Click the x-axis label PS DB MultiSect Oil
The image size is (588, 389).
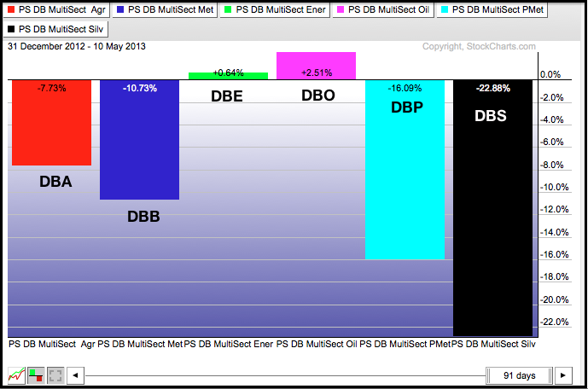coord(317,344)
